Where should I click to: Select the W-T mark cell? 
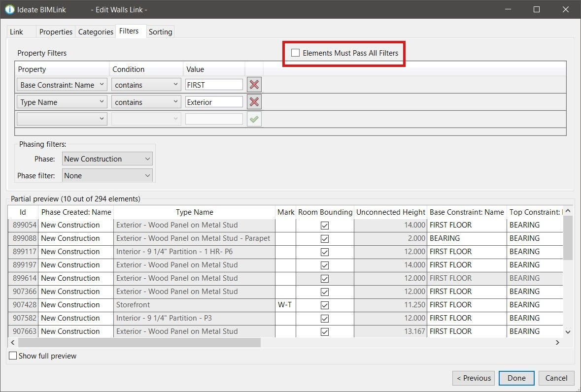[286, 305]
